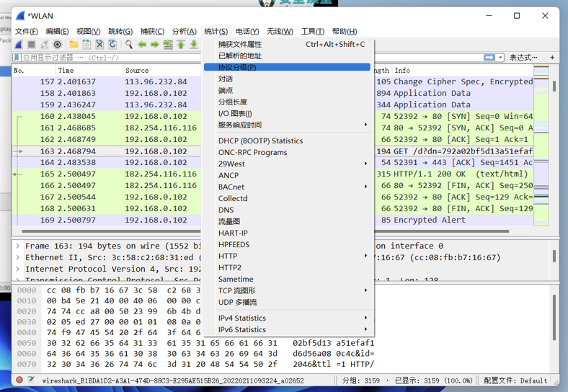
Task: Open IPv4 Statistics submenu
Action: point(288,318)
